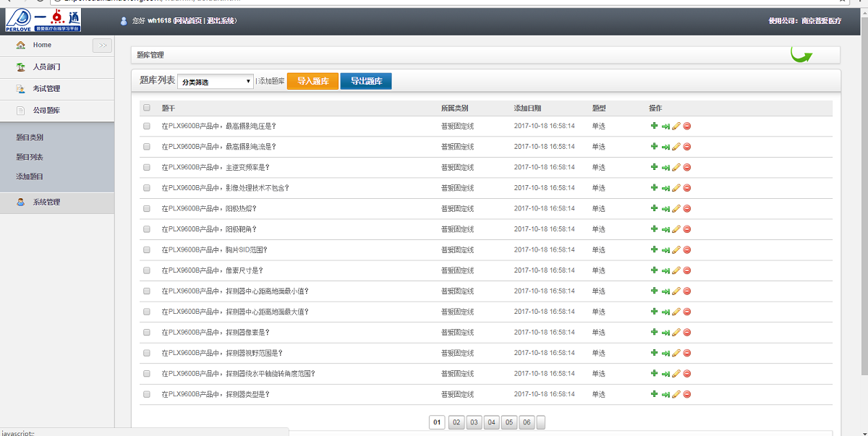This screenshot has height=436, width=868.
Task: Click the green refresh arrow icon in header
Action: [801, 54]
